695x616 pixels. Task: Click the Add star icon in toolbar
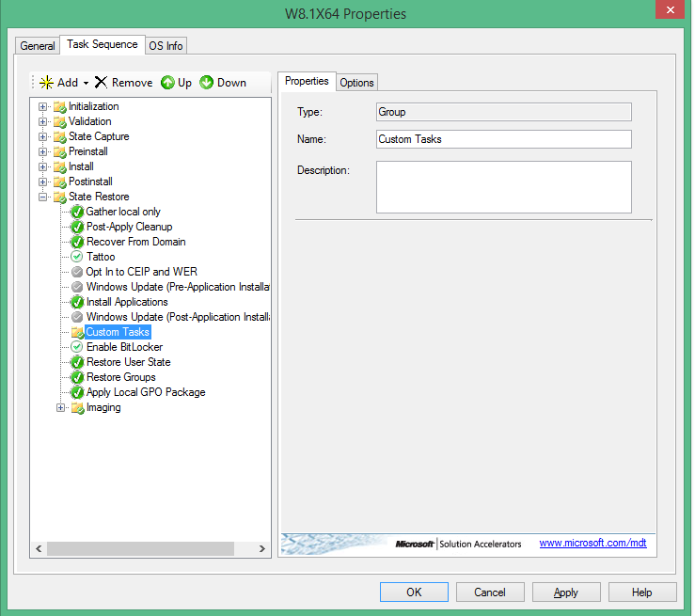tap(46, 83)
